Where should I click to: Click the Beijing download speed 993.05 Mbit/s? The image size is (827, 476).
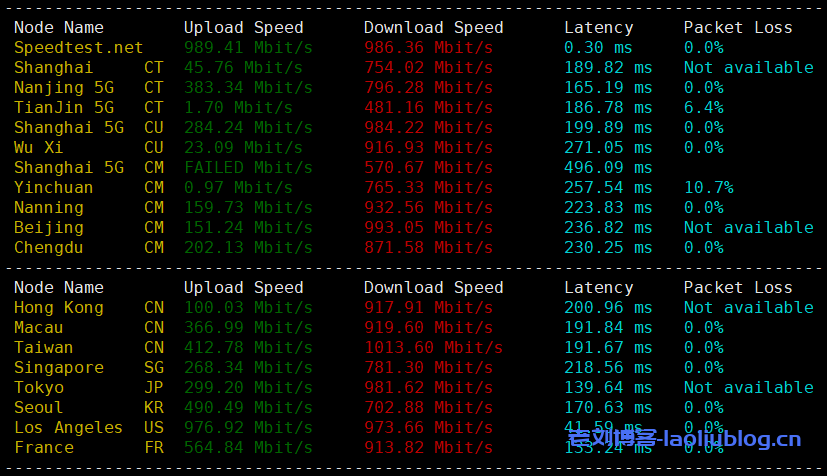coord(428,228)
